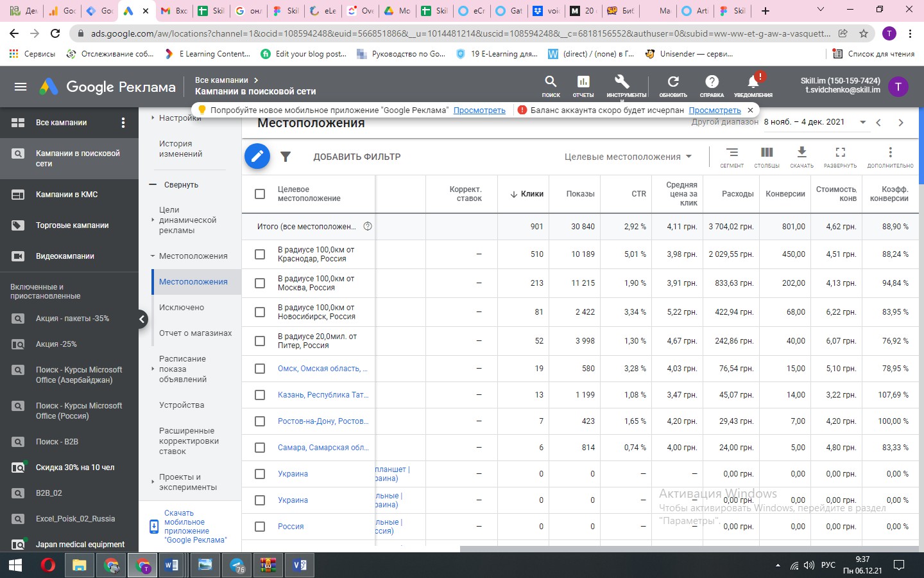924x578 pixels.
Task: Open the Целевые местоположения dropdown
Action: coord(628,157)
